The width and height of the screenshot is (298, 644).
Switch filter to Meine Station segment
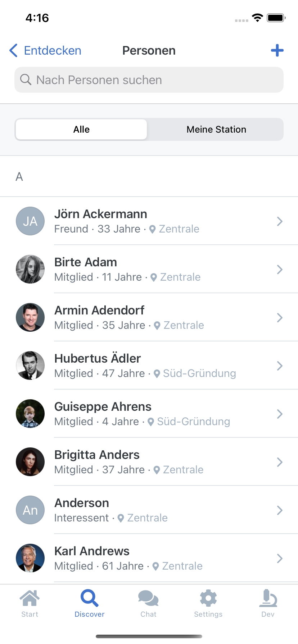216,129
